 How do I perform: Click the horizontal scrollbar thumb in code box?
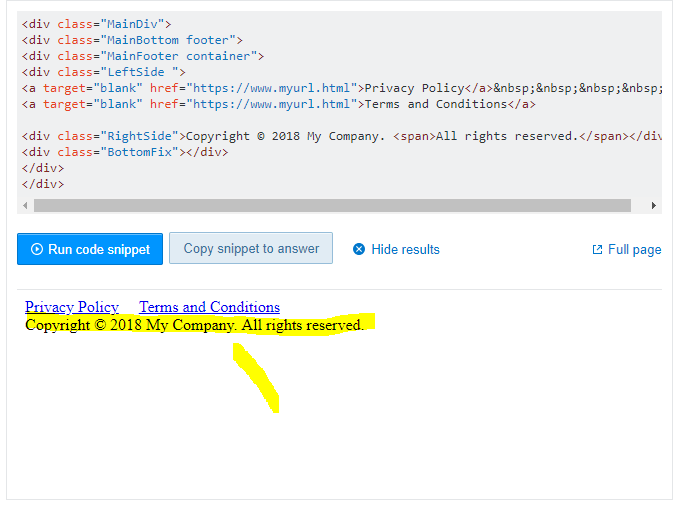(332, 205)
